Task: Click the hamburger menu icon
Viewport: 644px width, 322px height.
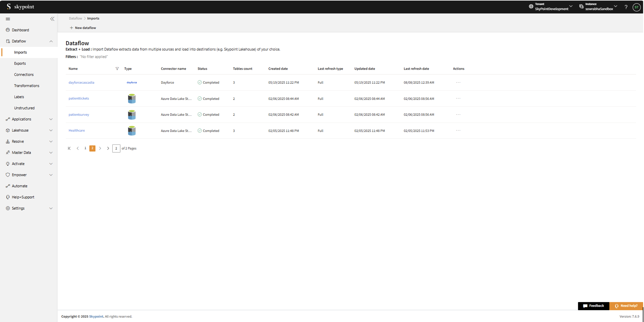Action: tap(8, 19)
